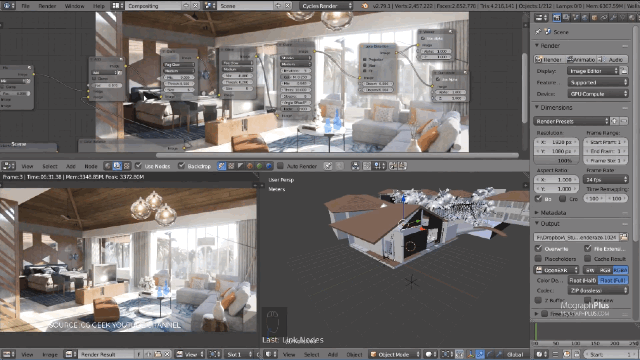Viewport: 640px width, 360px height.
Task: Open Node menu in node editor header
Action: [91, 166]
